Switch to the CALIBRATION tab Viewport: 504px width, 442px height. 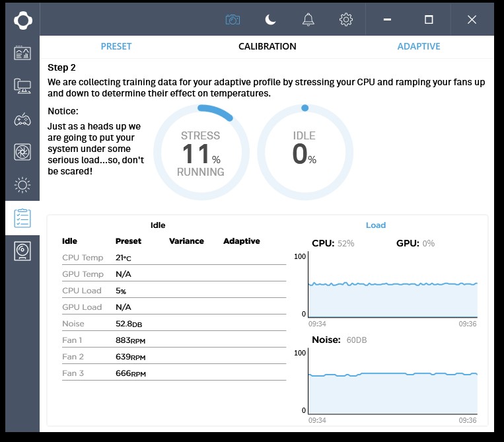point(268,46)
